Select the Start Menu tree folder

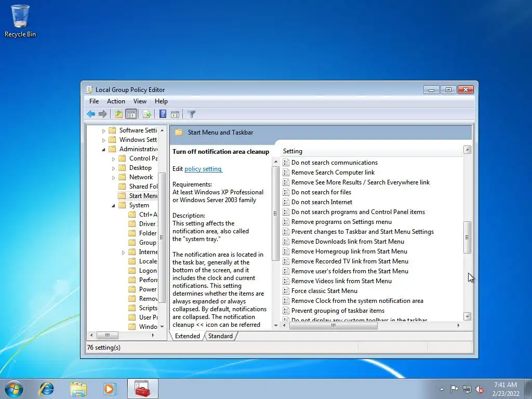138,196
